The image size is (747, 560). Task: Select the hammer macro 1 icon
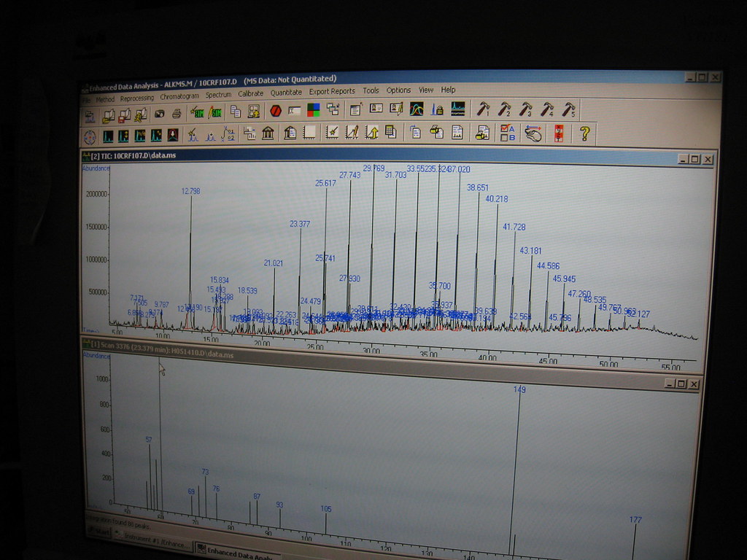pos(483,109)
